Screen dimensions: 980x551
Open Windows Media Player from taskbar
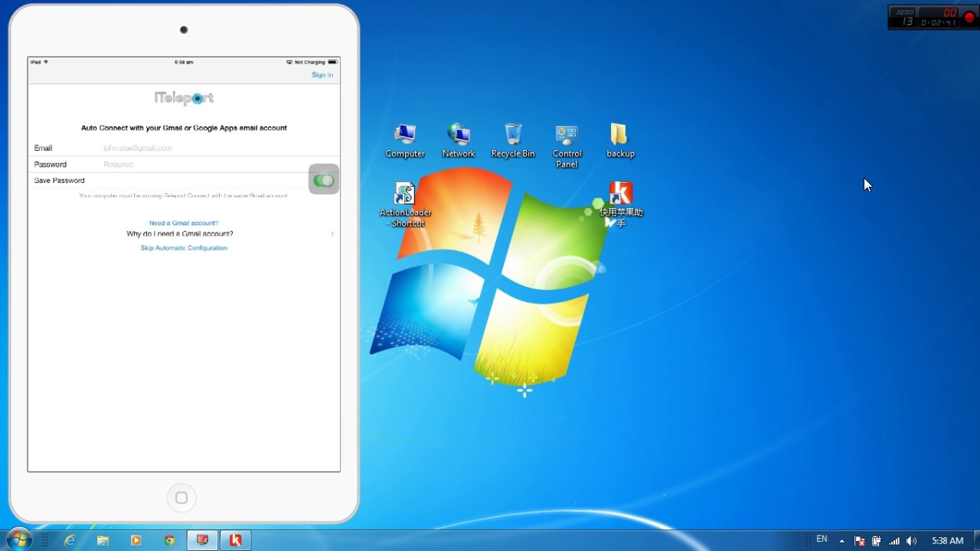tap(136, 540)
